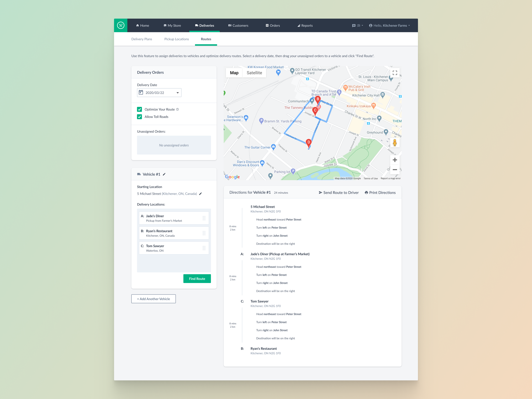Screen dimensions: 532x399
Task: Click Send Route to Driver
Action: coord(339,192)
